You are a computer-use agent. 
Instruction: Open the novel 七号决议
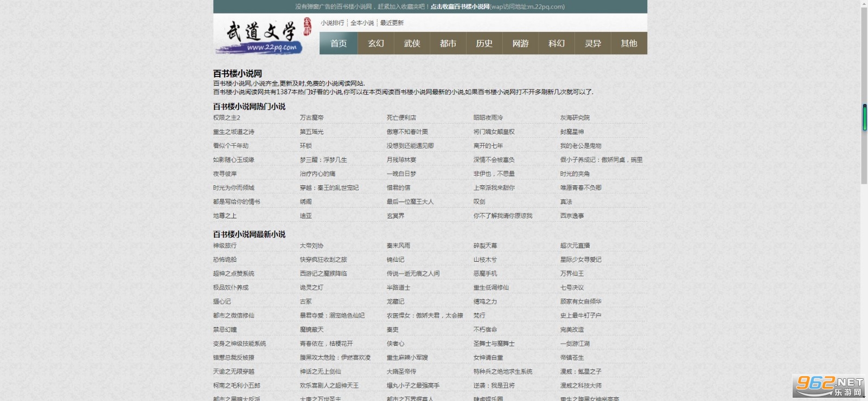[572, 288]
